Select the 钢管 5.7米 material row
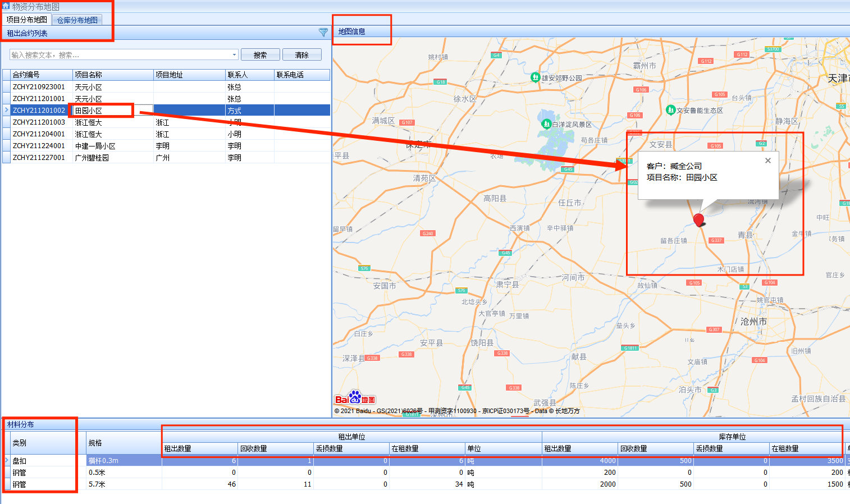 (427, 484)
